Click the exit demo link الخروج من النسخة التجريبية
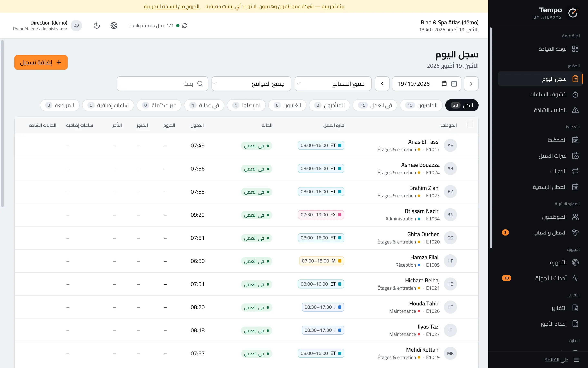This screenshot has width=588, height=368. pyautogui.click(x=171, y=6)
